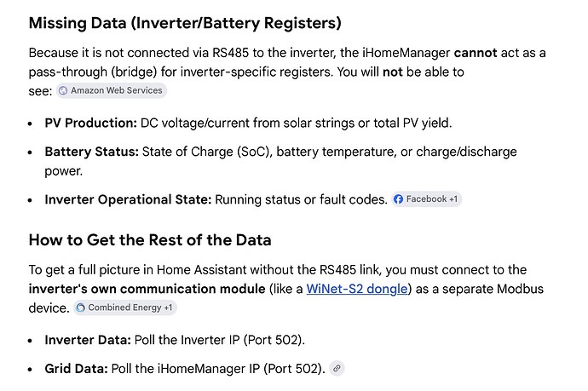The image size is (588, 391).
Task: Open the Facebook +1 source chip
Action: (x=427, y=199)
